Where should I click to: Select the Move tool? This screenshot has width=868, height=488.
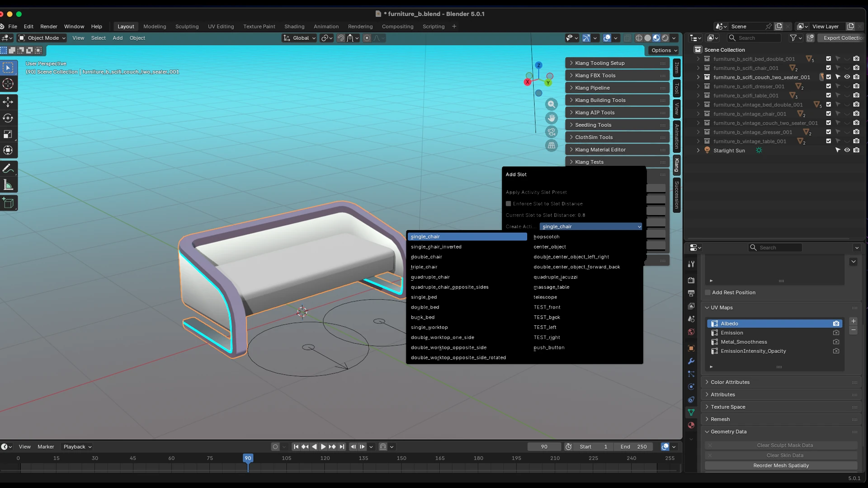(x=8, y=102)
